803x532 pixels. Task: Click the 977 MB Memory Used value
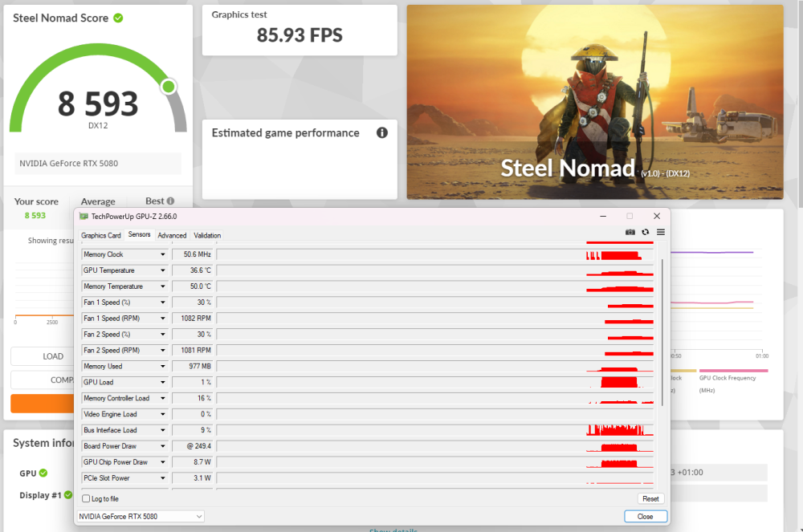(x=193, y=366)
